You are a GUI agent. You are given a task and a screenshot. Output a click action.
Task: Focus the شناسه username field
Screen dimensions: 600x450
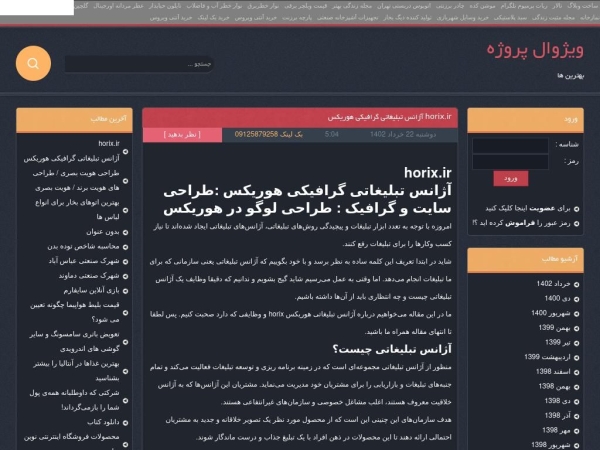(510, 145)
